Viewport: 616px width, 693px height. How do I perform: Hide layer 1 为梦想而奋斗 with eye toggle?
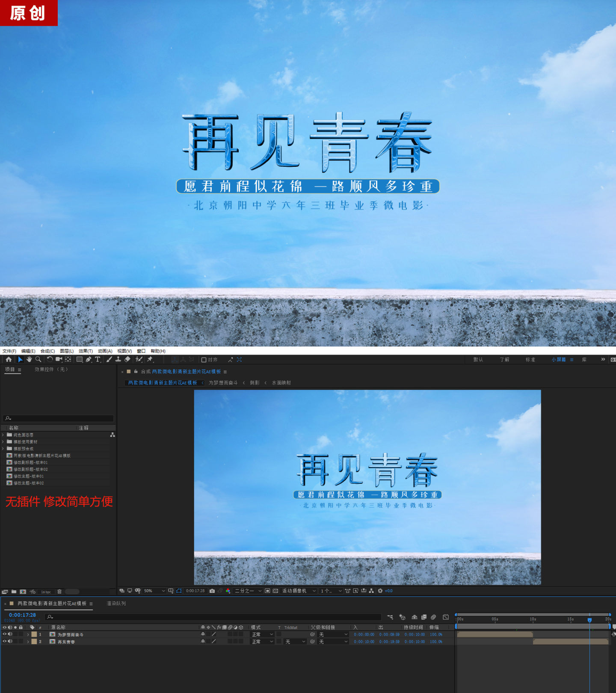5,634
